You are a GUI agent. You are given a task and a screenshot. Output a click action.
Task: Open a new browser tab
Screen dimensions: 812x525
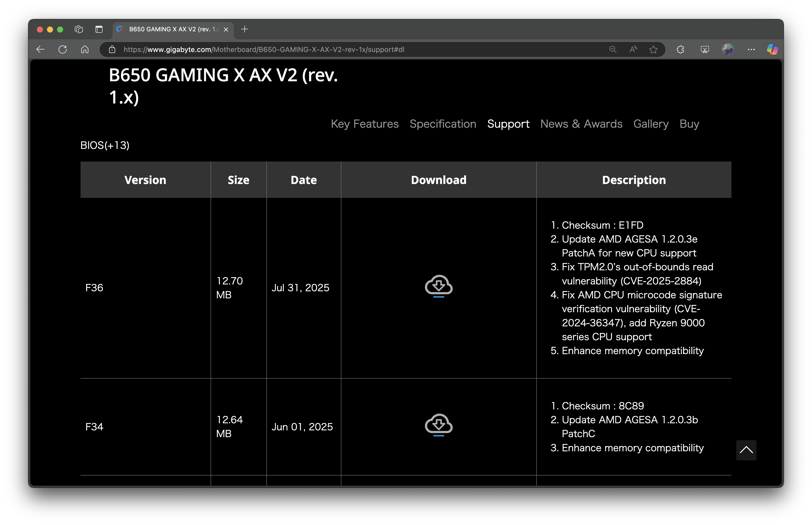[x=244, y=29]
